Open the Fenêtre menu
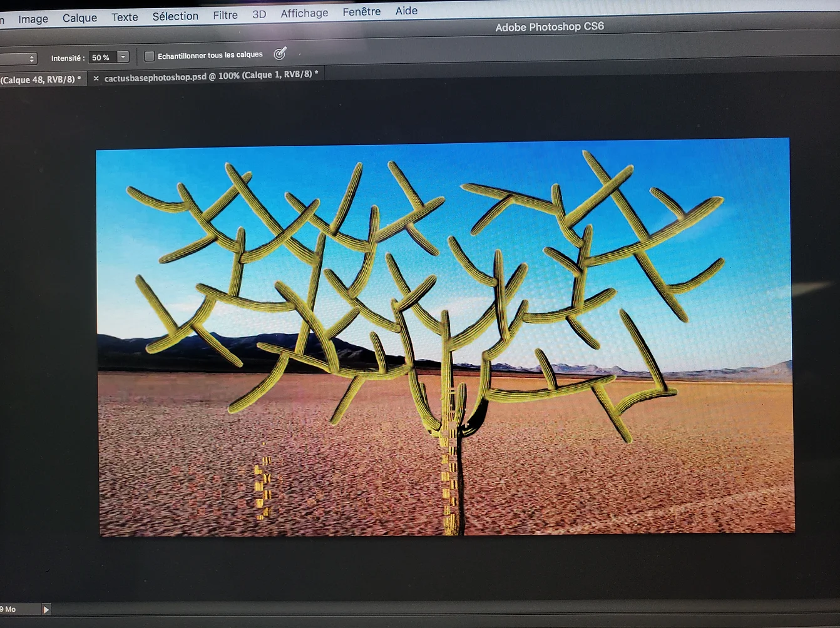The height and width of the screenshot is (628, 840). pyautogui.click(x=362, y=12)
